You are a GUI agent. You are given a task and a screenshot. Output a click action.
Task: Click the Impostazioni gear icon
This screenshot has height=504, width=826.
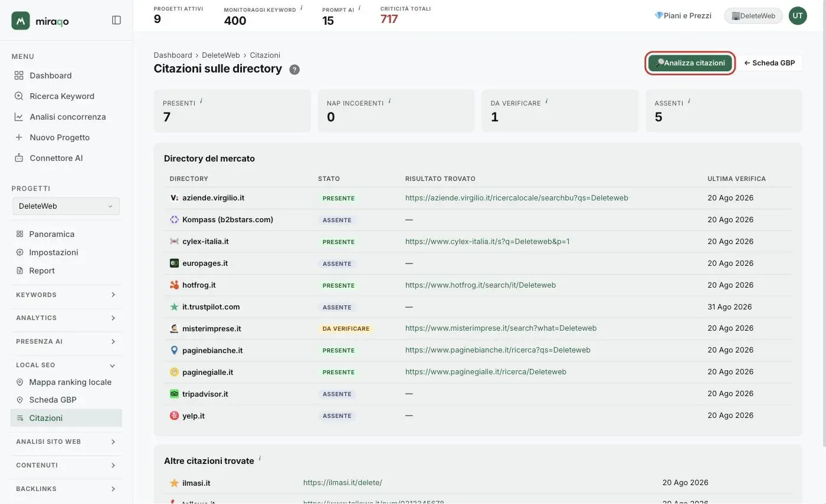19,252
